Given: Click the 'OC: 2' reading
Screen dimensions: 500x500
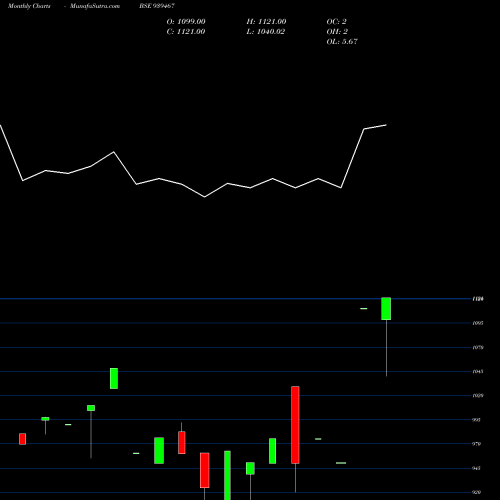Looking at the screenshot, I should 337,22.
